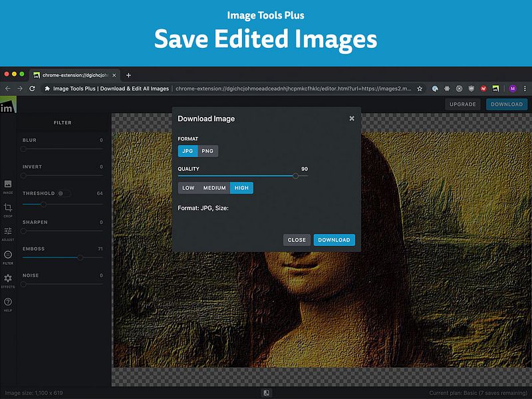This screenshot has width=532, height=399.
Task: Open the Effects gear panel
Action: (8, 281)
